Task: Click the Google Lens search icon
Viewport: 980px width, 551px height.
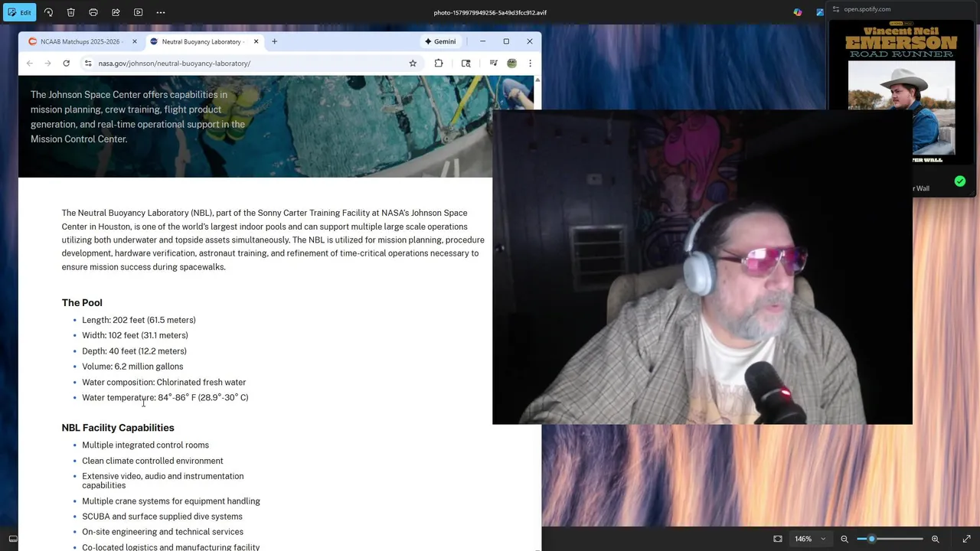Action: (x=465, y=64)
